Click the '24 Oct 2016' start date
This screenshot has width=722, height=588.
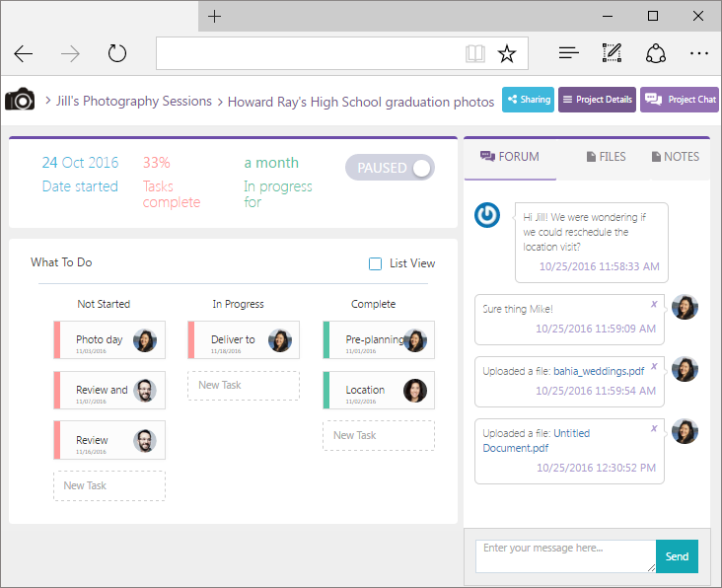[x=80, y=163]
